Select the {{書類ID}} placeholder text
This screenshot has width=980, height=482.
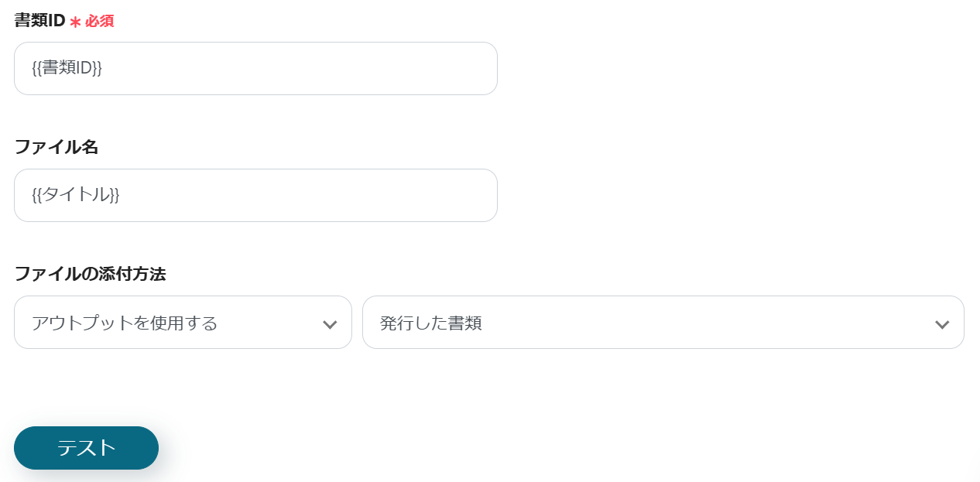click(x=67, y=68)
